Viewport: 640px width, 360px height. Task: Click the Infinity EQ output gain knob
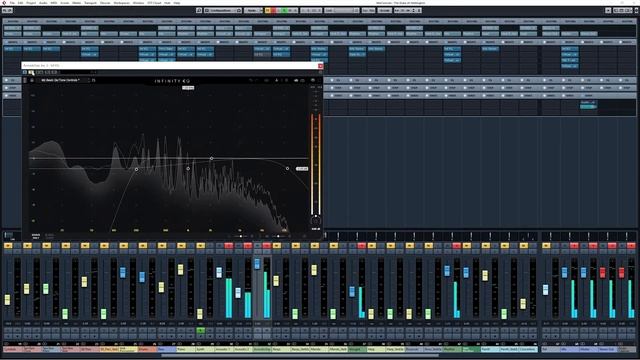coord(316,221)
